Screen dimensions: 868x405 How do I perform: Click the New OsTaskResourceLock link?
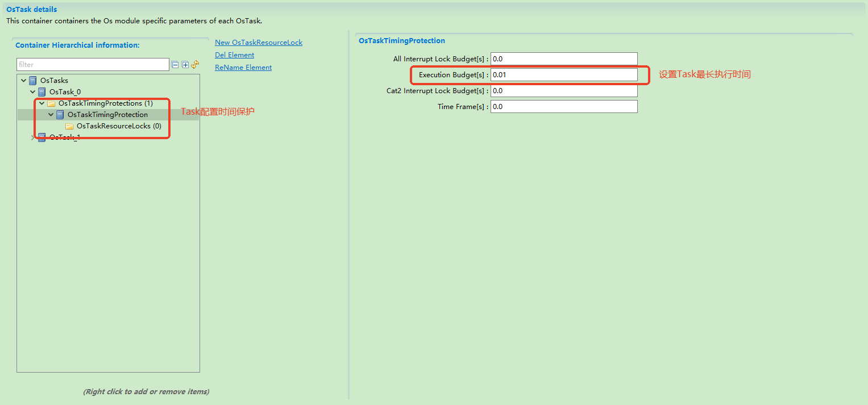[258, 43]
